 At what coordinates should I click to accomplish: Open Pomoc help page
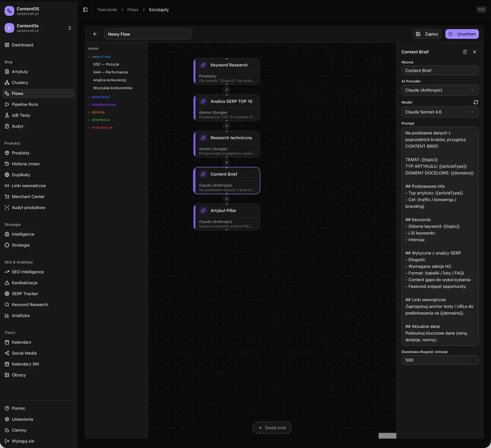tap(38, 408)
